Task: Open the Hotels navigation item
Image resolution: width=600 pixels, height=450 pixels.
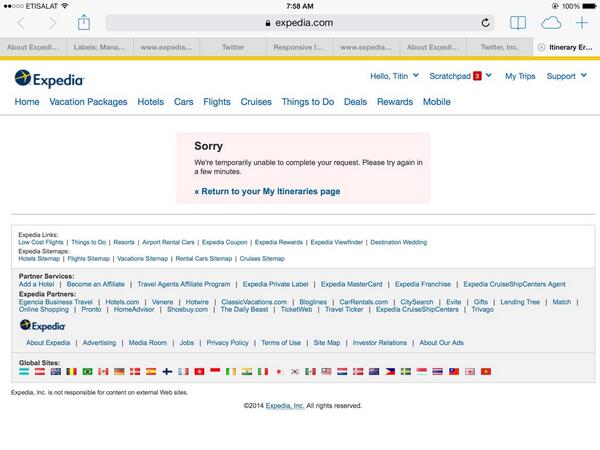Action: click(x=151, y=102)
